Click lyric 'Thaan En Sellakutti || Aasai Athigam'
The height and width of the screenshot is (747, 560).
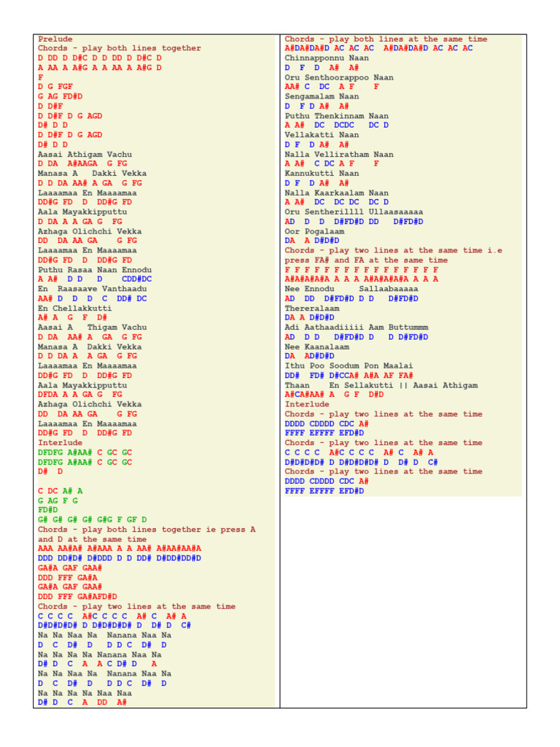(x=381, y=385)
